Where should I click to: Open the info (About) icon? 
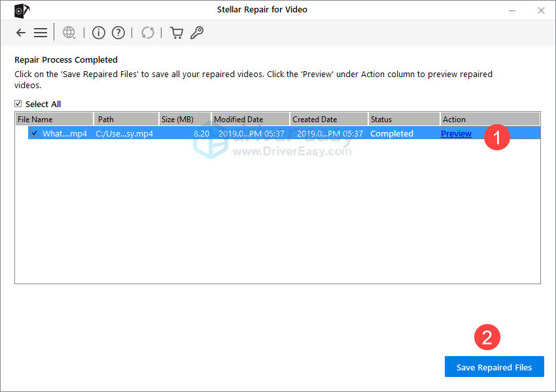click(98, 32)
